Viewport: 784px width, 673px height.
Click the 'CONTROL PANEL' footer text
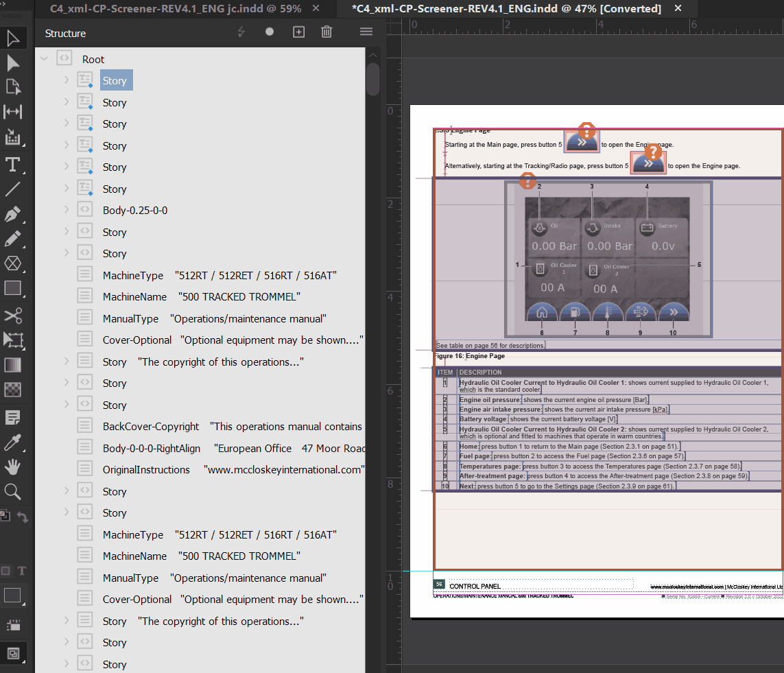point(475,586)
